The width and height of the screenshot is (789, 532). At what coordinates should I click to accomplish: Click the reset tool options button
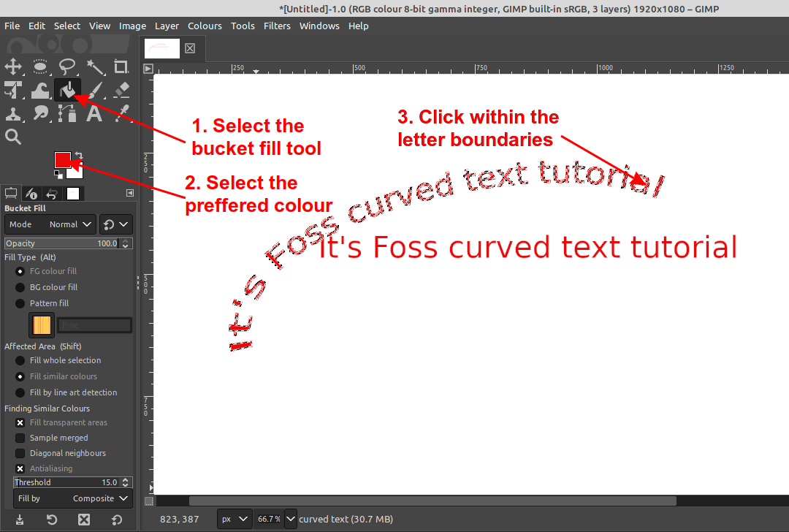pyautogui.click(x=115, y=520)
